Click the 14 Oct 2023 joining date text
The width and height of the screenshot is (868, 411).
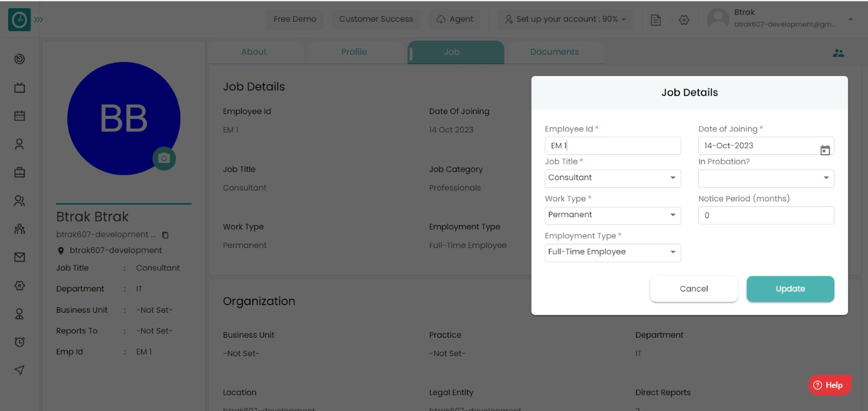(x=451, y=130)
